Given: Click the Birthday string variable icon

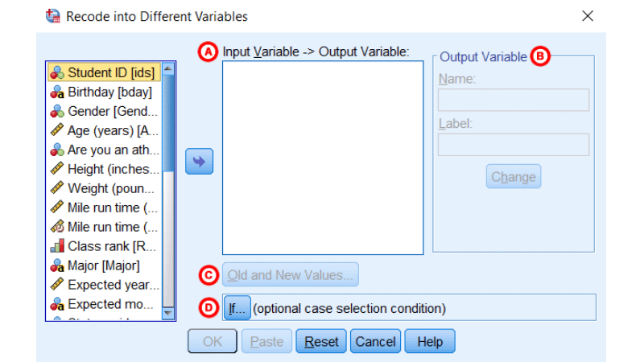Looking at the screenshot, I should point(57,92).
